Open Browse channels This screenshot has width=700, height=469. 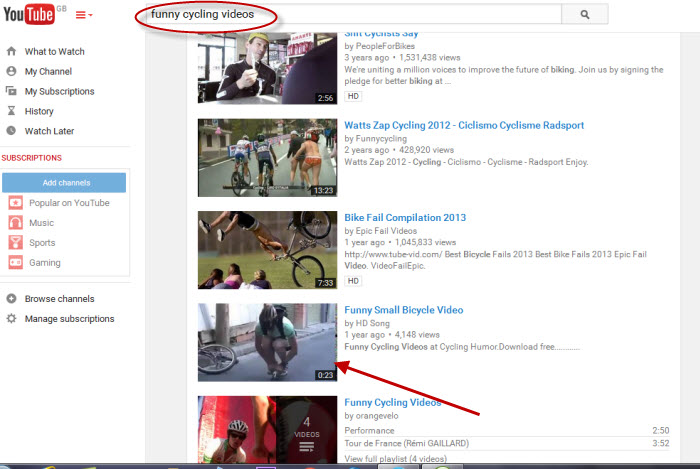point(59,299)
